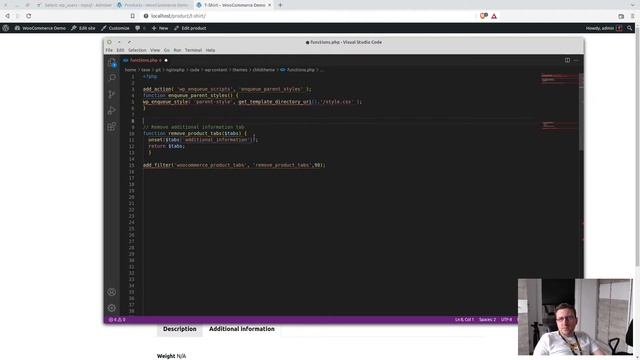Click New in the admin bar
The image size is (640, 360).
coord(160,28)
